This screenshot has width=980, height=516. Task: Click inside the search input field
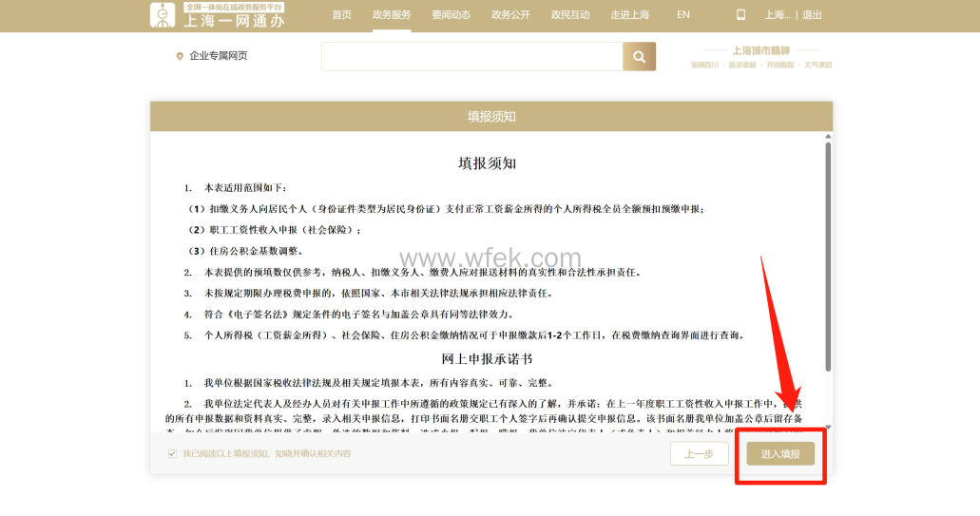pyautogui.click(x=471, y=56)
